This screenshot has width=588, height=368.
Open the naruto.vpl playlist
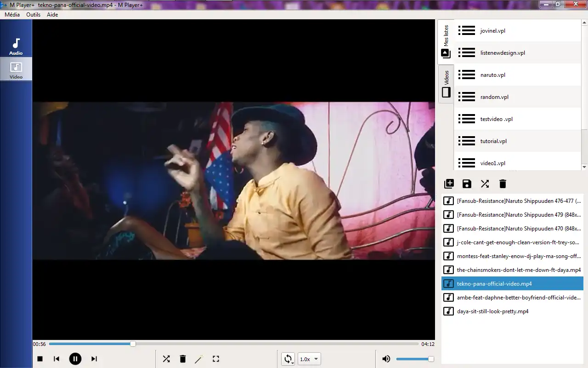coord(518,75)
